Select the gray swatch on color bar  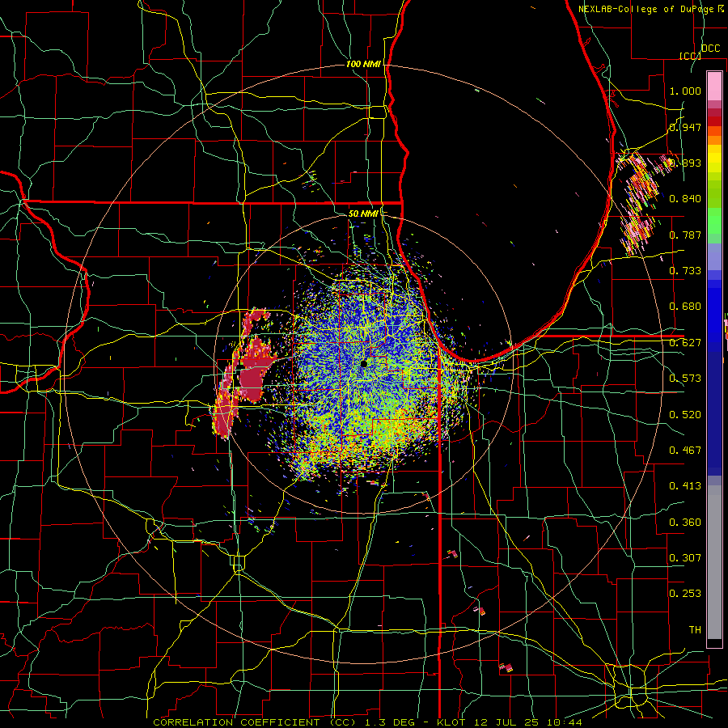pyautogui.click(x=714, y=562)
